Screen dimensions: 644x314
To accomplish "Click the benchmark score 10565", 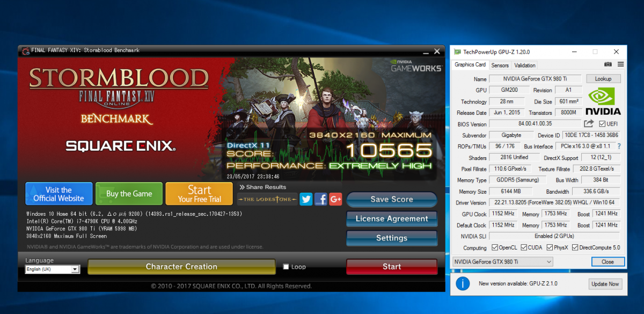I will 389,150.
